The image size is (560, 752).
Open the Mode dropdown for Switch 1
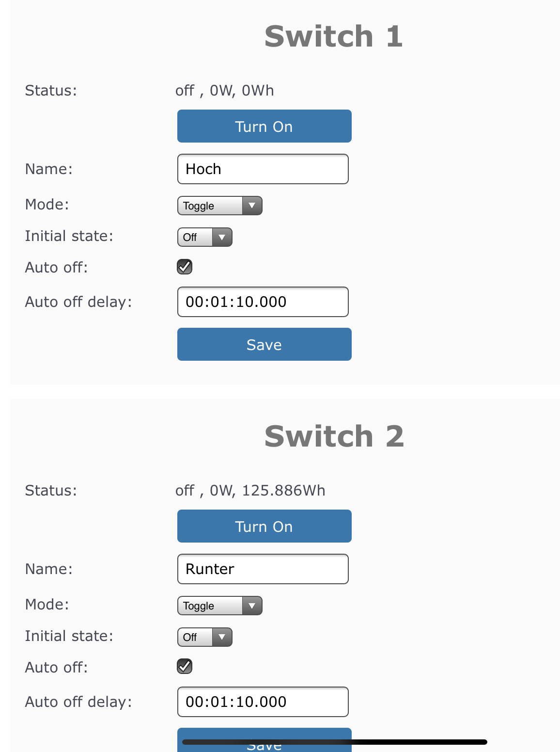coord(219,206)
